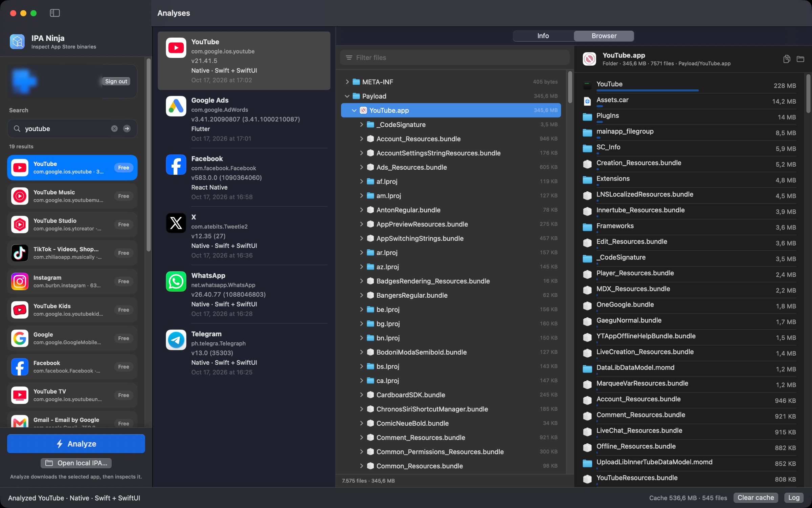Click the search results sidebar scrollbar

point(149,156)
